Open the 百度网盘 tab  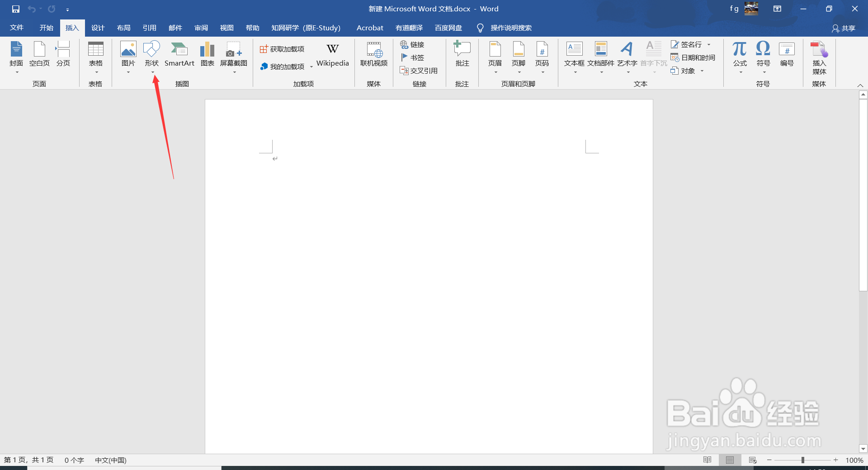point(448,28)
